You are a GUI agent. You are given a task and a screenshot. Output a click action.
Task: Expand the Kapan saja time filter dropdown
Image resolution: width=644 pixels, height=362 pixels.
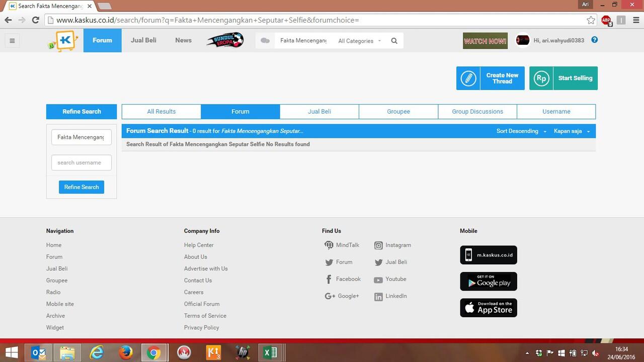[572, 131]
